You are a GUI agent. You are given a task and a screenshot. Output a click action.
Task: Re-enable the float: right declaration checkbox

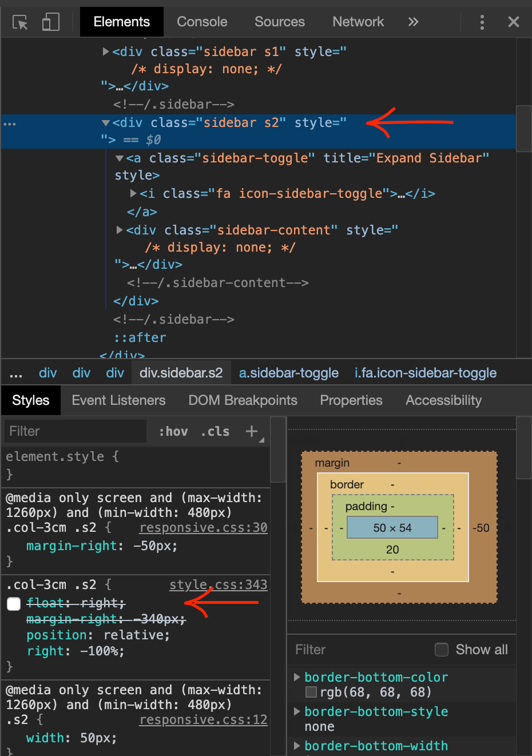coord(14,604)
